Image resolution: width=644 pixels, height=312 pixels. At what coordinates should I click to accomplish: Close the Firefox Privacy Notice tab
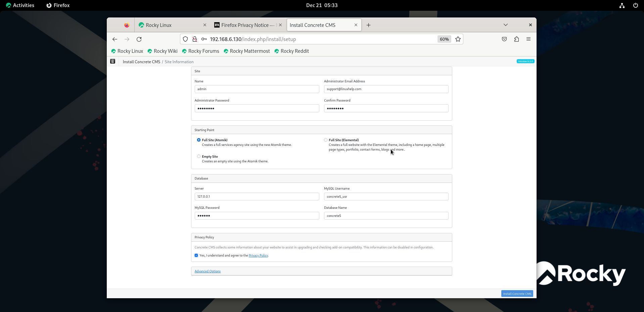click(280, 25)
